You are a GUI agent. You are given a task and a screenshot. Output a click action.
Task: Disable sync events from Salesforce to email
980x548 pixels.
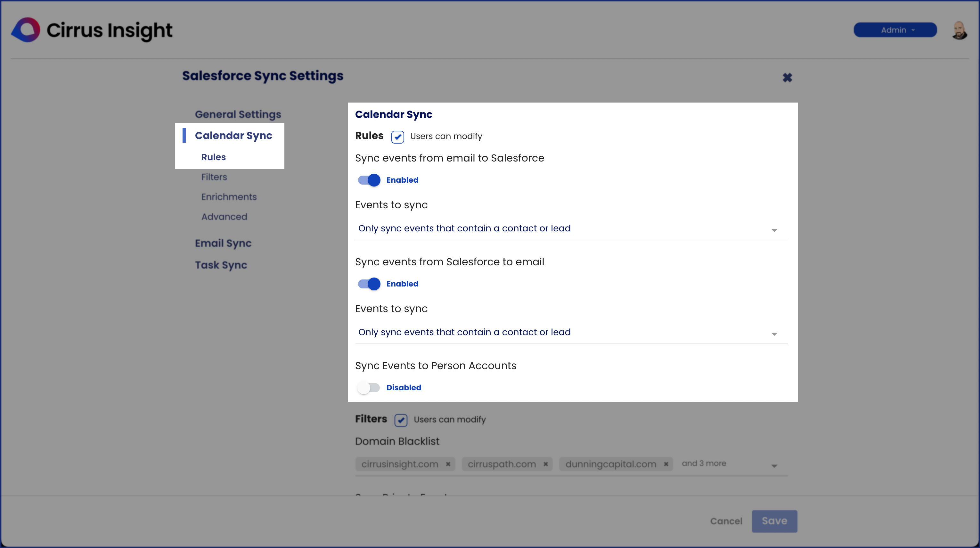(x=369, y=284)
